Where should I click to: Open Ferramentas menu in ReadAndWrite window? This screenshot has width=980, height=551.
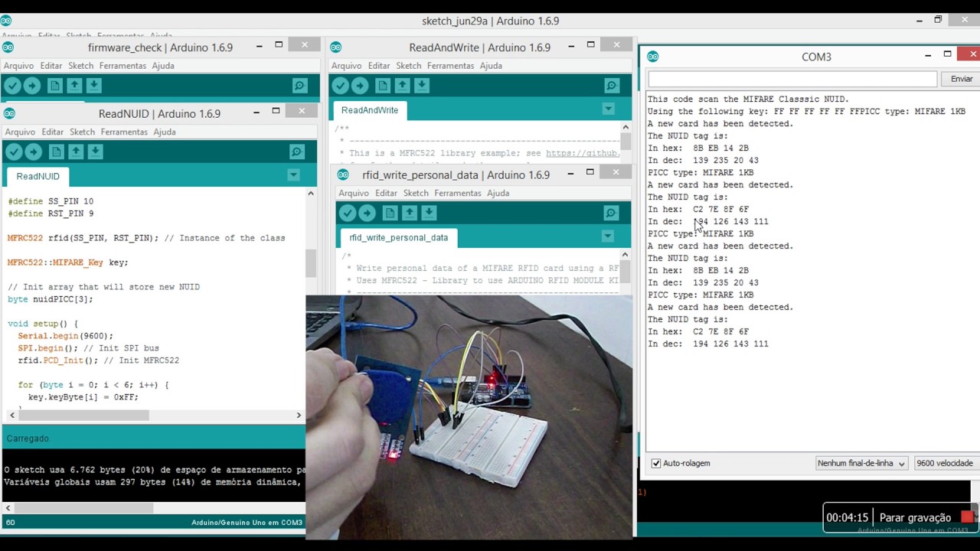click(450, 66)
